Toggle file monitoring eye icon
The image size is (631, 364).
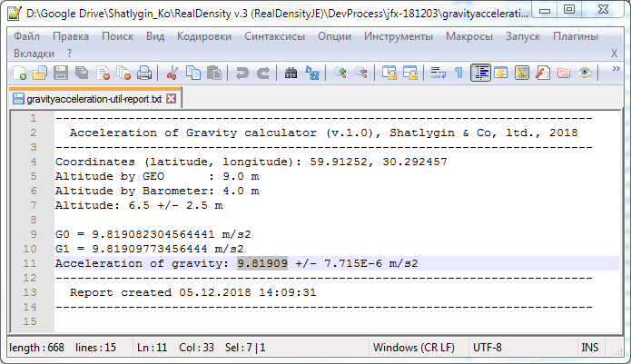[x=585, y=74]
